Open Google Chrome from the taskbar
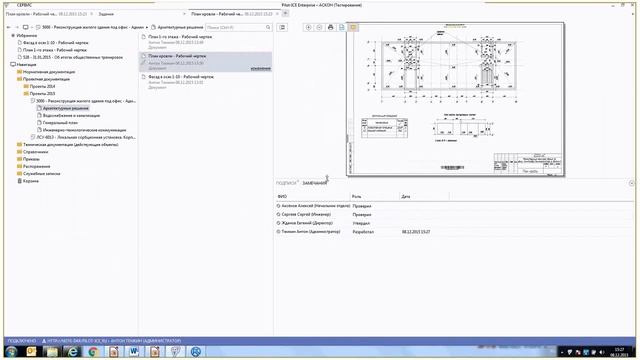 (x=93, y=351)
